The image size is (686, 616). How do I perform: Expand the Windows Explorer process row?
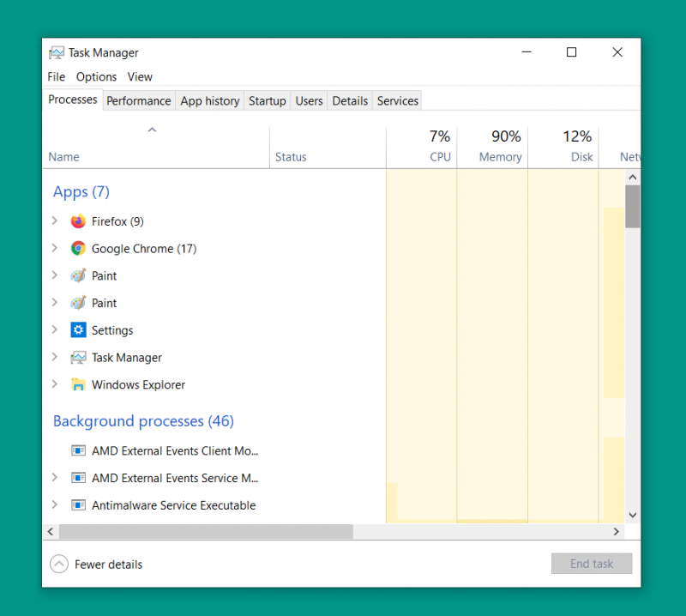point(55,384)
